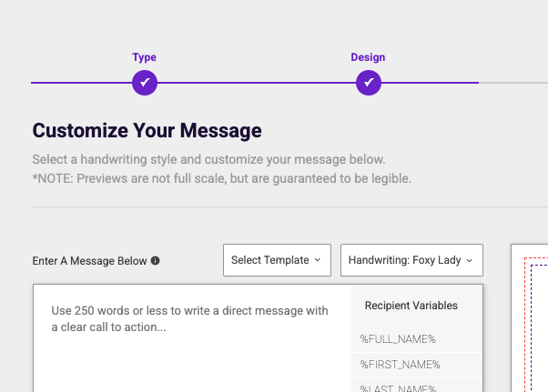Click the Customize Your Message heading
This screenshot has width=548, height=392.
click(x=147, y=131)
